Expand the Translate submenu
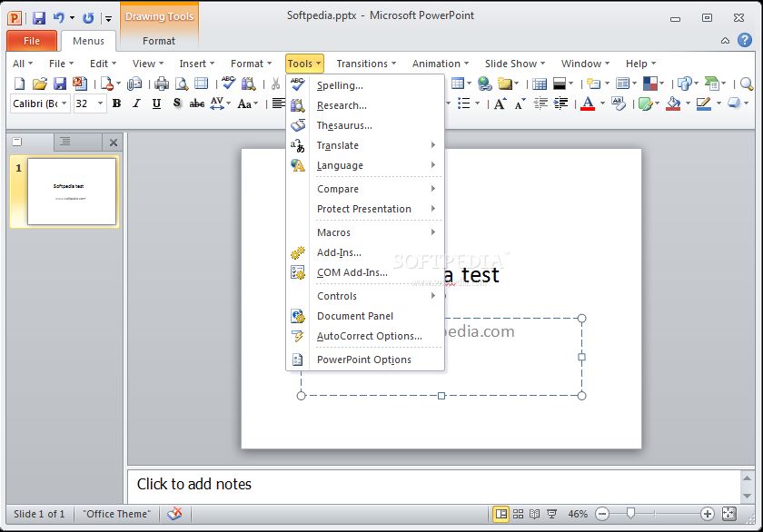 click(x=365, y=145)
